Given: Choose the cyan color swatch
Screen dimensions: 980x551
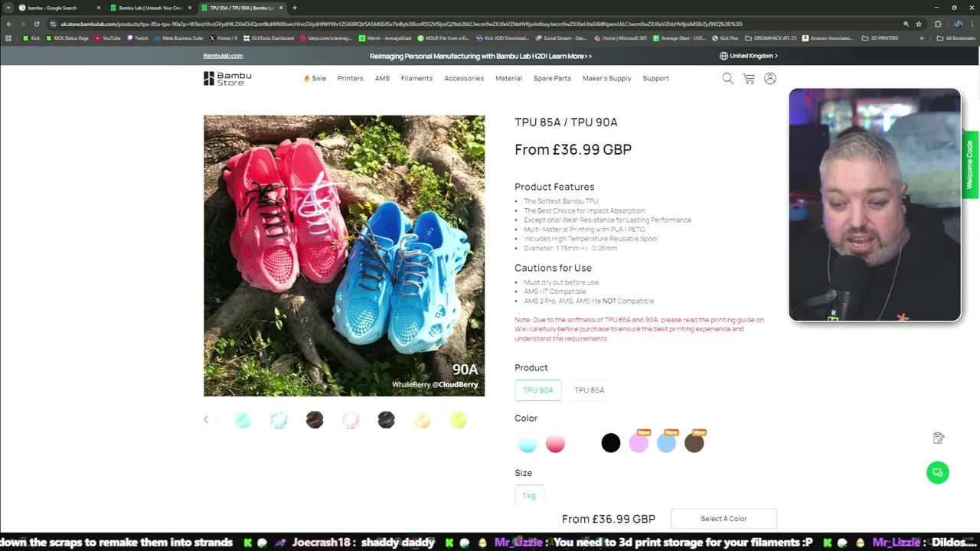Looking at the screenshot, I should click(528, 442).
